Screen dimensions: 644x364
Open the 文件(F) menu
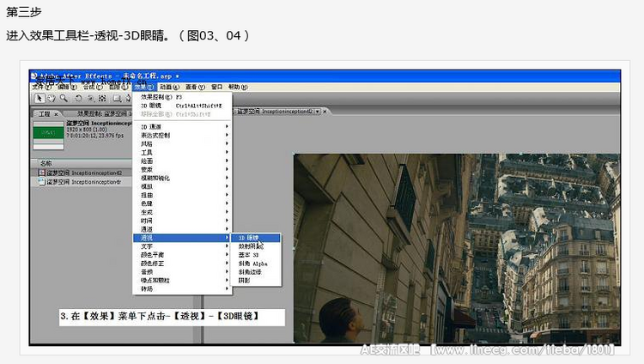click(42, 87)
